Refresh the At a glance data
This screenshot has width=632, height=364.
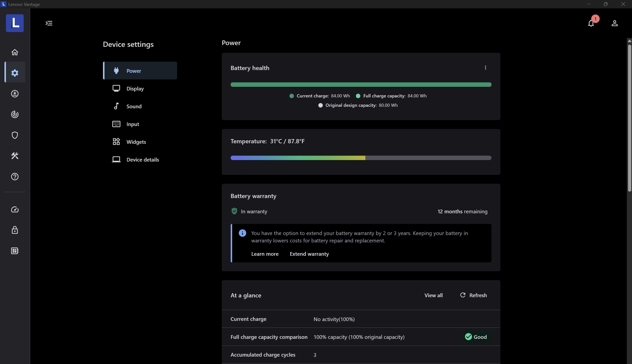[473, 295]
